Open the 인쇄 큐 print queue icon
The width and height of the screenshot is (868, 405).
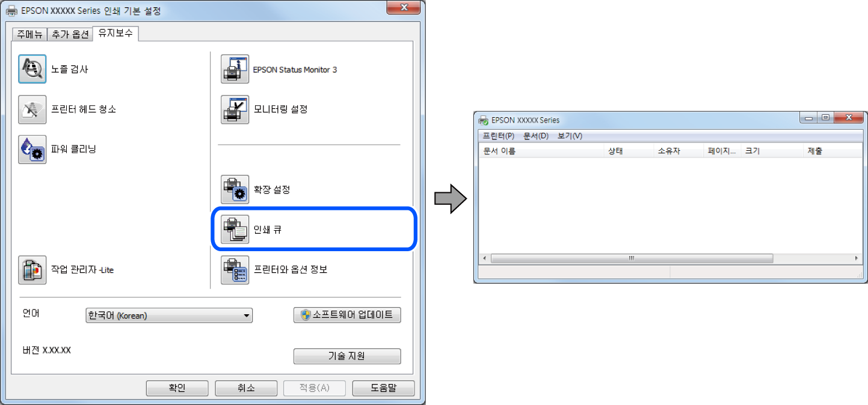click(235, 230)
